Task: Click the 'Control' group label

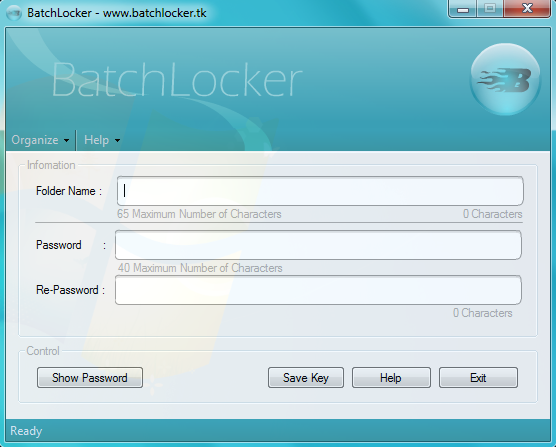Action: pos(43,351)
